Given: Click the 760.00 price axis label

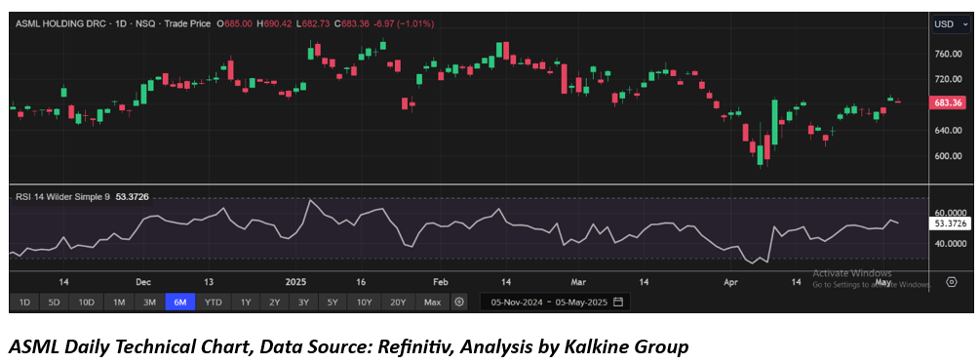Looking at the screenshot, I should [x=948, y=54].
